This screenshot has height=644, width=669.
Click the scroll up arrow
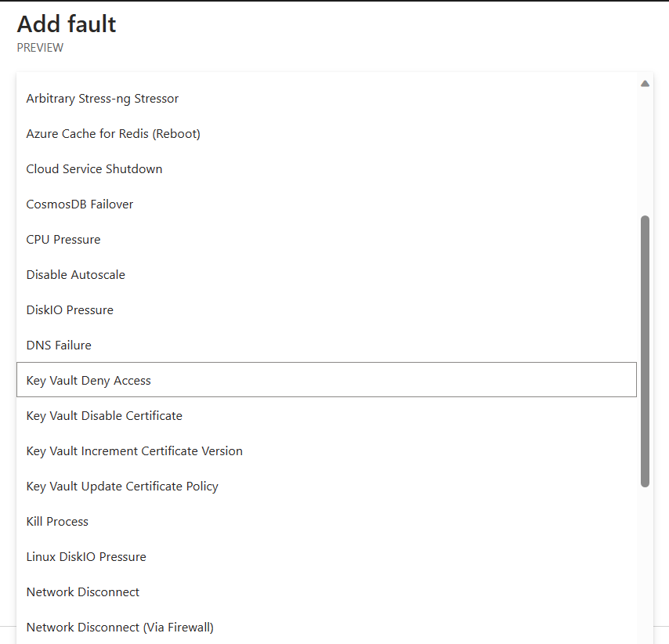click(x=645, y=83)
